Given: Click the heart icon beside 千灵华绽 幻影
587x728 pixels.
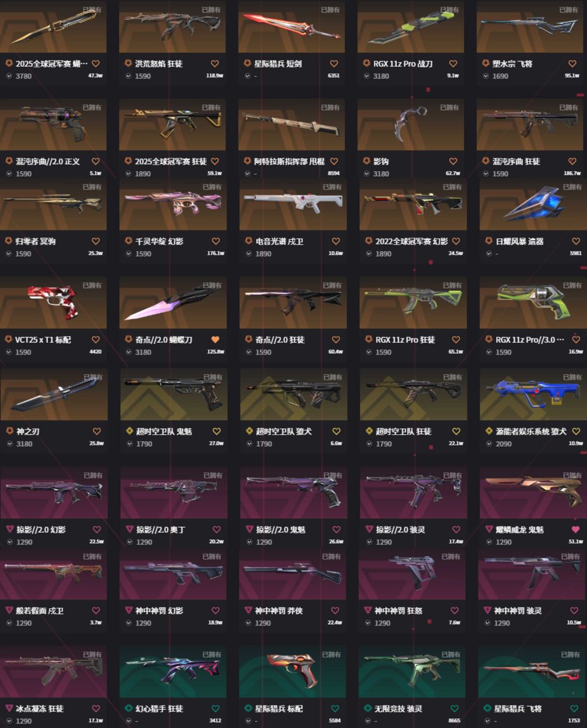Looking at the screenshot, I should (x=216, y=241).
